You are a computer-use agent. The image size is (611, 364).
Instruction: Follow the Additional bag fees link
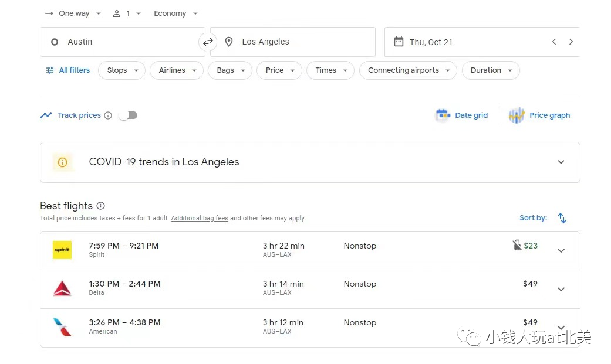200,219
